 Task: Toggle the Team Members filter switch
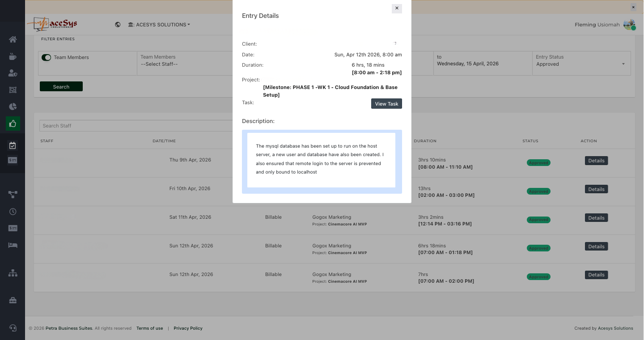47,57
